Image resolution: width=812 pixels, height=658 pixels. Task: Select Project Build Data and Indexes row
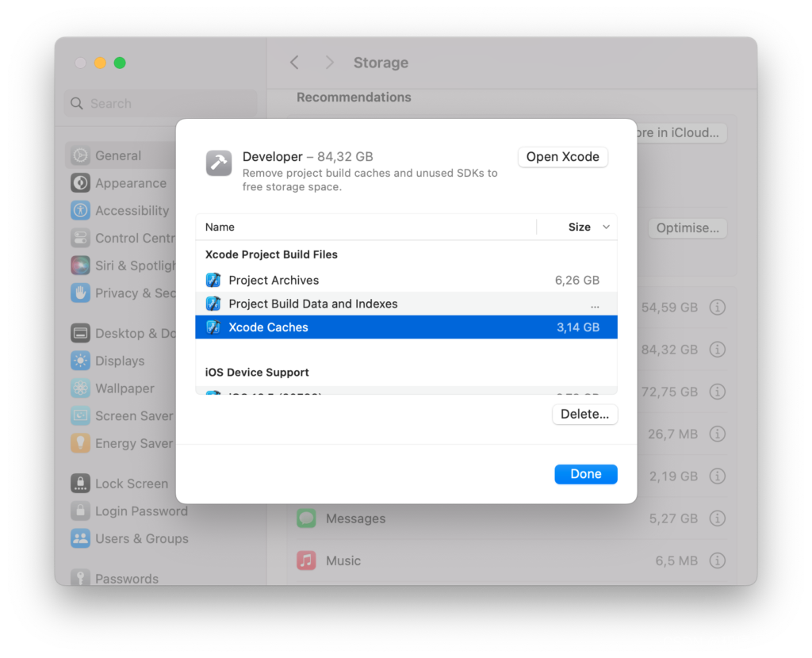406,304
